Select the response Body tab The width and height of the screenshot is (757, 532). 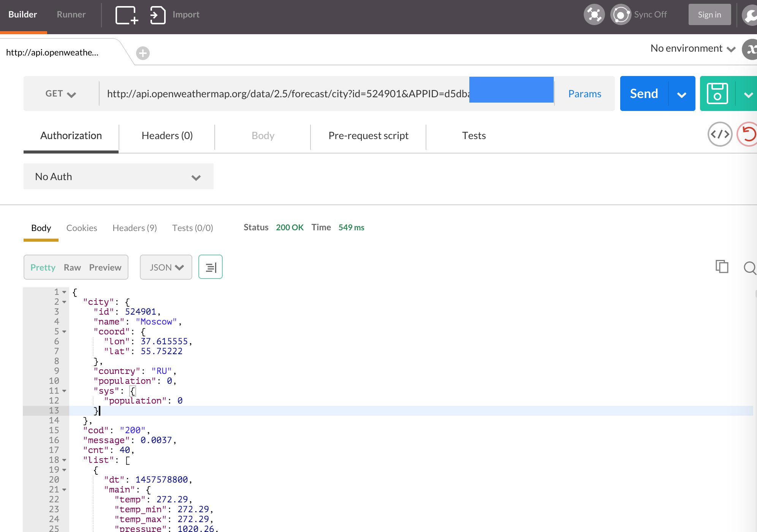coord(41,228)
